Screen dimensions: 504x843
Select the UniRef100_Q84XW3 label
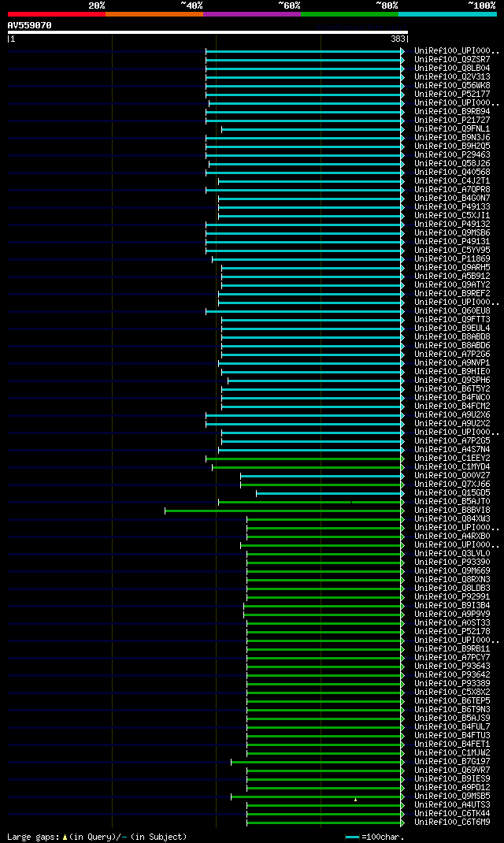click(452, 519)
